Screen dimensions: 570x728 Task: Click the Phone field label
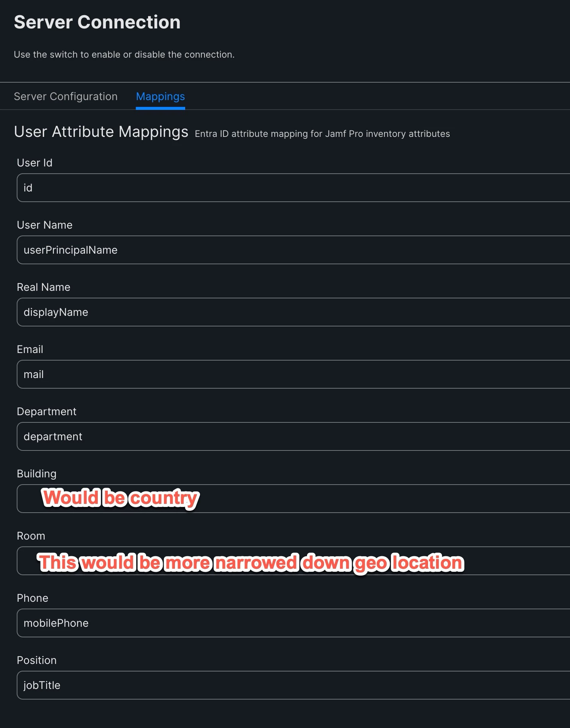(33, 598)
